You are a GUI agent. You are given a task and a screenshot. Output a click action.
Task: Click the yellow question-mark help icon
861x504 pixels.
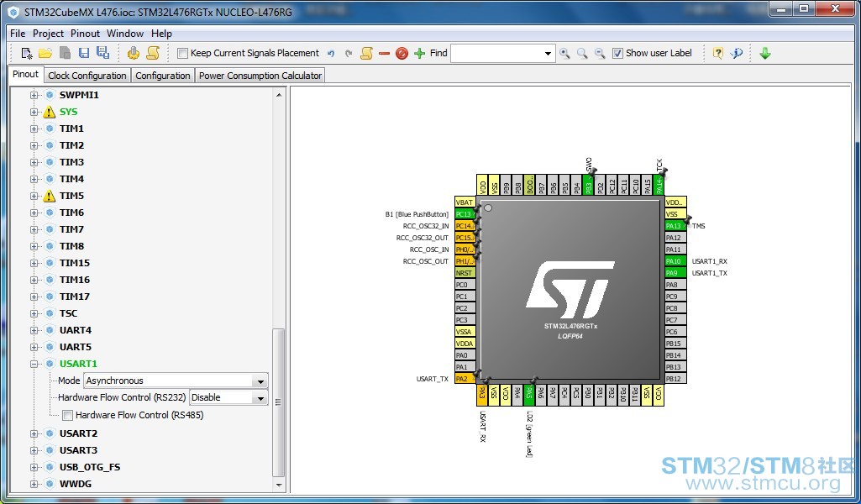point(717,53)
